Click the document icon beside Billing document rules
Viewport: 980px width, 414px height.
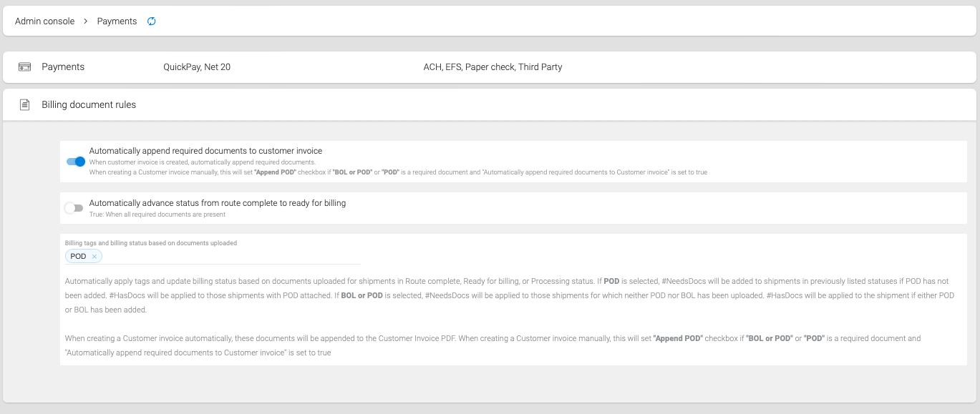click(x=24, y=104)
